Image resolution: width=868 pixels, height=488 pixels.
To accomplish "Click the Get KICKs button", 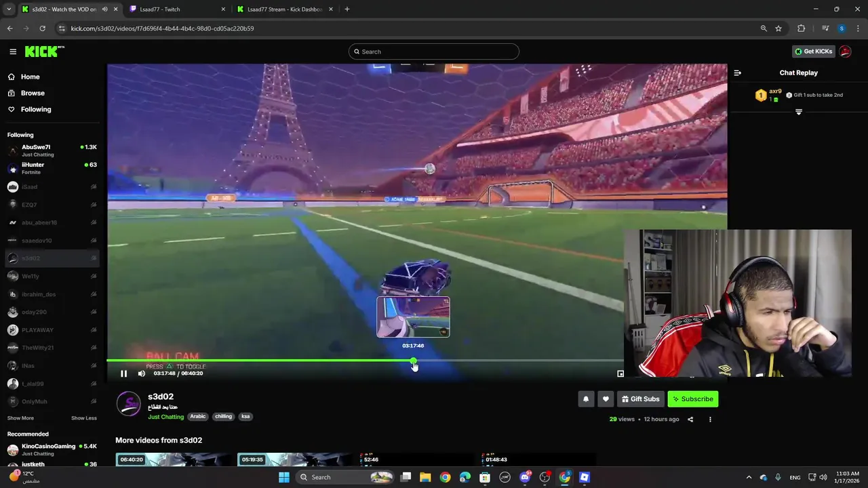I will 813,52.
